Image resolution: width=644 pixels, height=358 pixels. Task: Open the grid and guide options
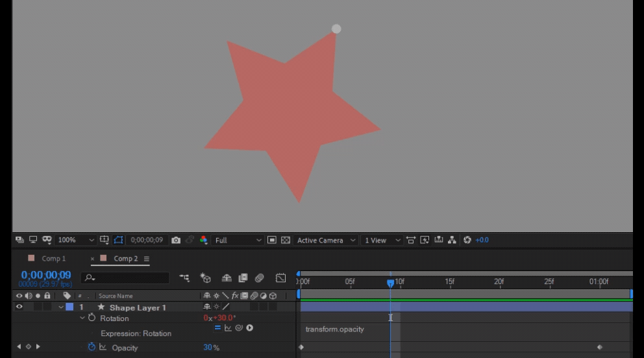pyautogui.click(x=104, y=240)
